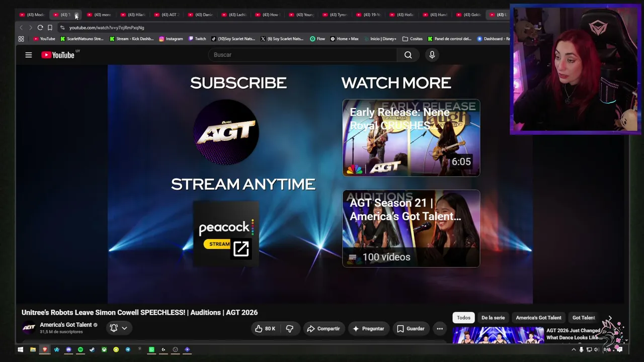644x362 pixels.
Task: Close the active browser tab
Action: (76, 15)
